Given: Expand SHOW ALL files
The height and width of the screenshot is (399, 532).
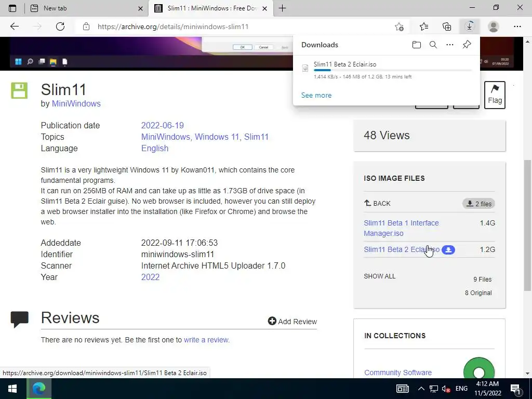Looking at the screenshot, I should pyautogui.click(x=380, y=276).
